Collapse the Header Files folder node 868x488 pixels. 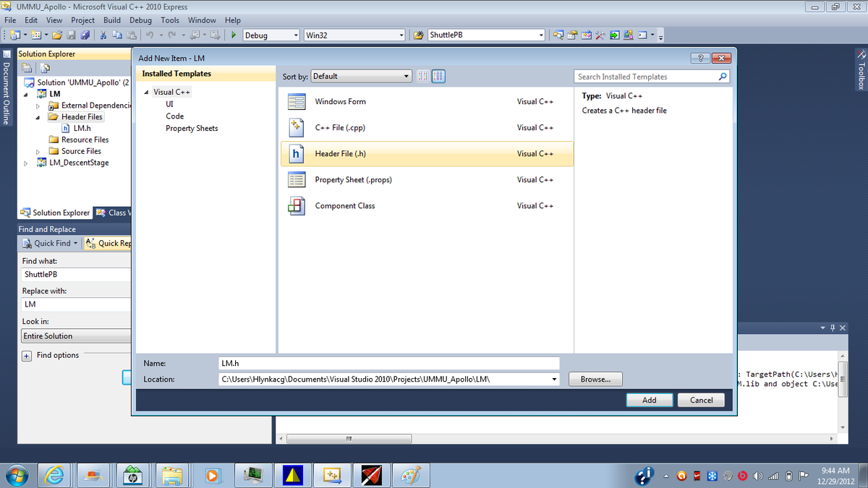[38, 116]
